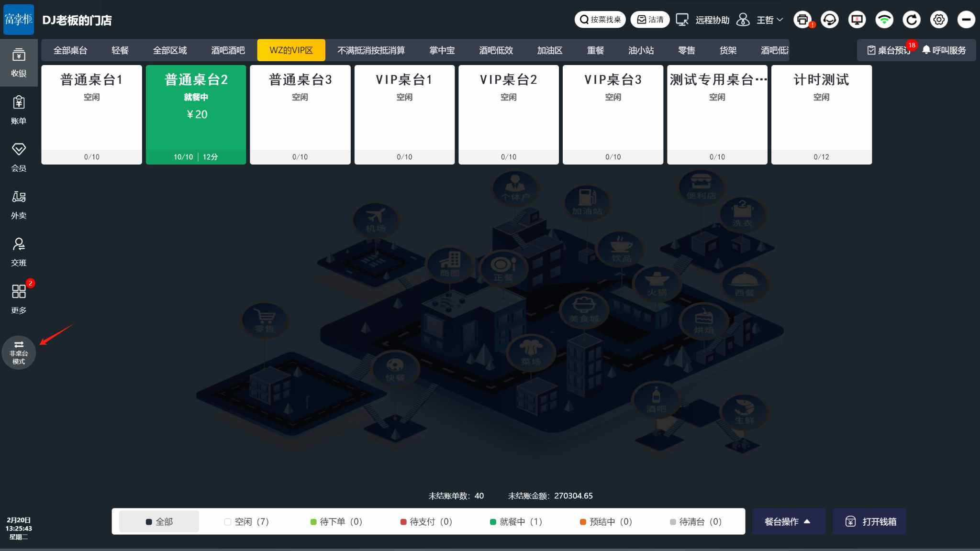Open table card 普通桌台1

pyautogui.click(x=91, y=115)
